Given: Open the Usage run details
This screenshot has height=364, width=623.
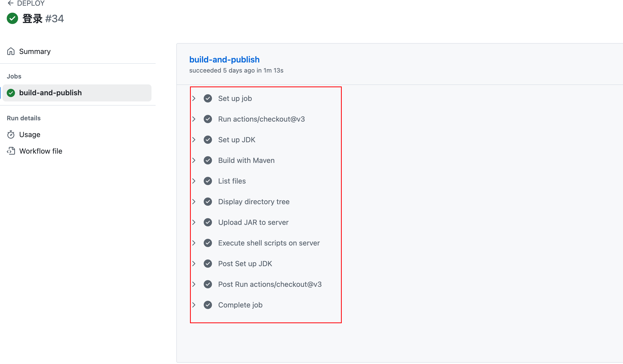Looking at the screenshot, I should coord(30,134).
